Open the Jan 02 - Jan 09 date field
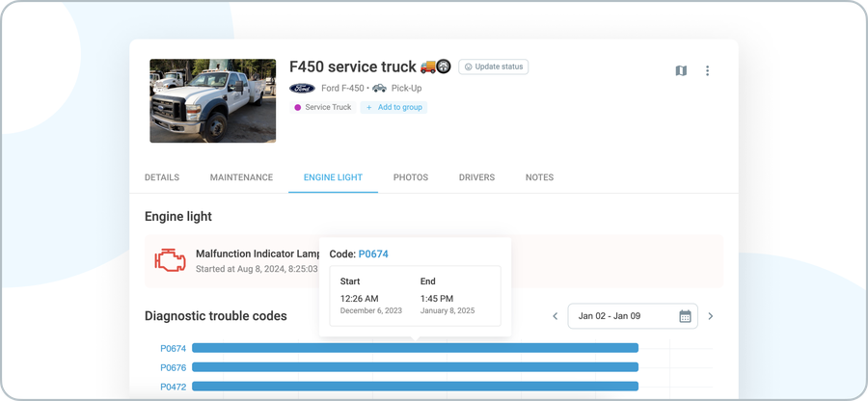The height and width of the screenshot is (401, 868). [632, 316]
